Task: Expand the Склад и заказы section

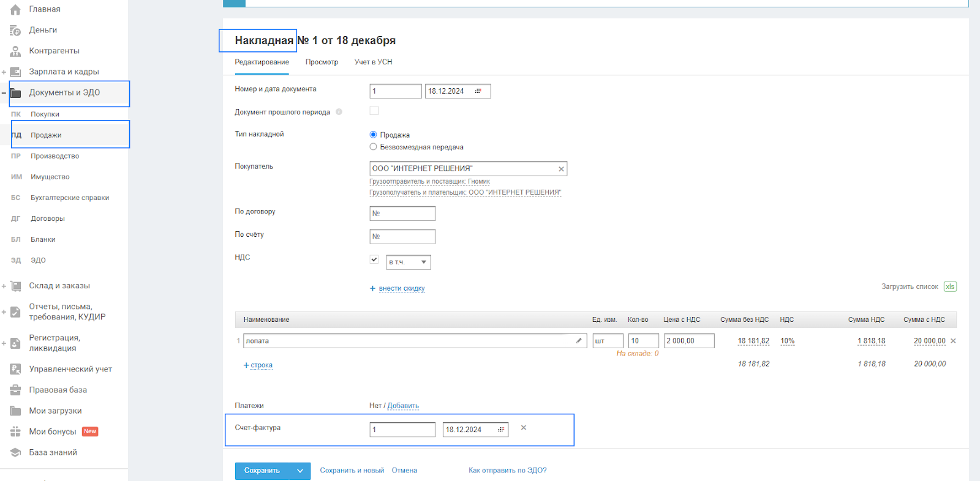Action: [4, 286]
